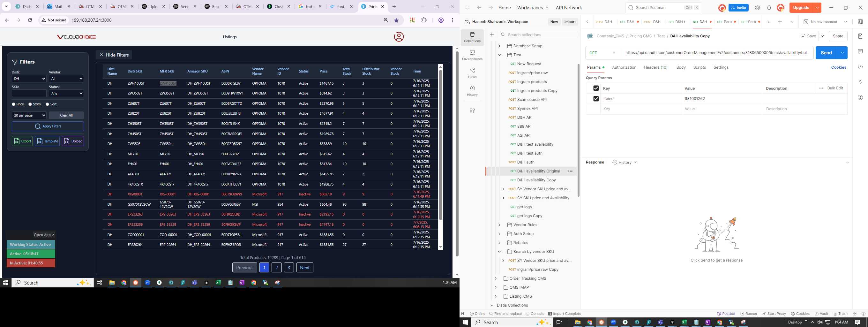Open Chrome extensions puzzle icon
The width and height of the screenshot is (868, 327).
pos(424,20)
